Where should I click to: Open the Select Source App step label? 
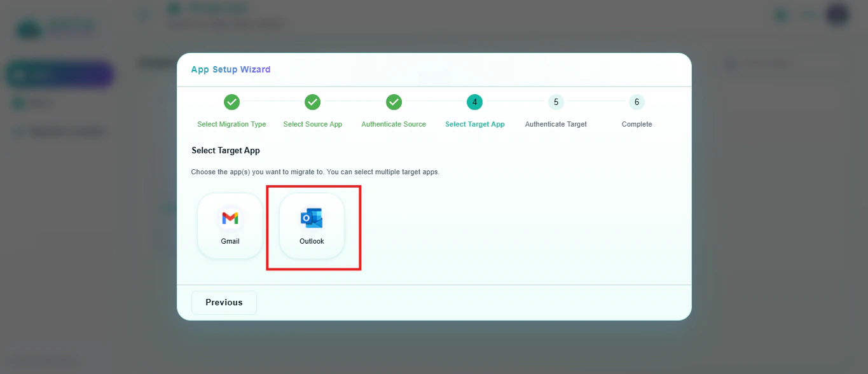312,124
